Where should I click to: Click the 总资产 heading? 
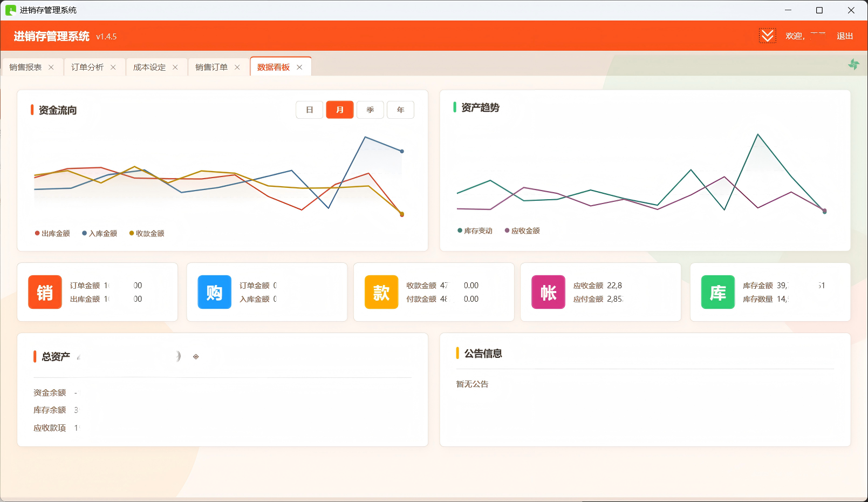pos(56,357)
